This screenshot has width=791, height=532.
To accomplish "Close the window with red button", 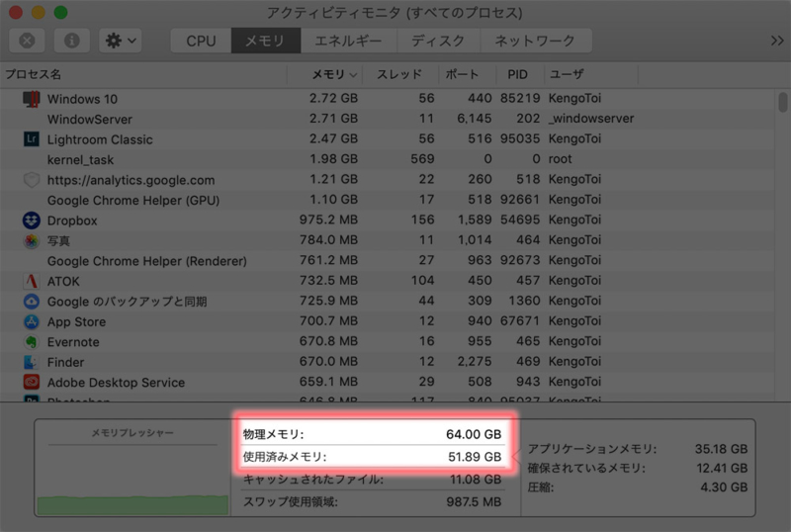I will click(x=15, y=12).
